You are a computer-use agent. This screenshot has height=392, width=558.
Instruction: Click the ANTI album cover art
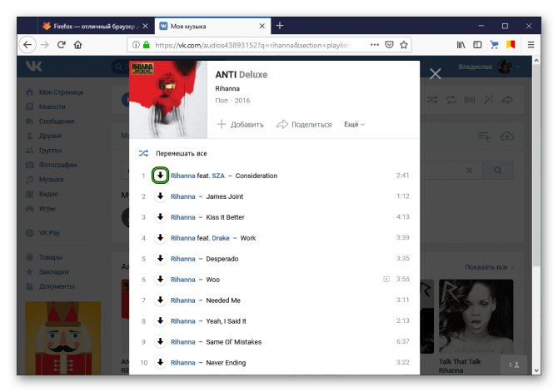tap(167, 99)
